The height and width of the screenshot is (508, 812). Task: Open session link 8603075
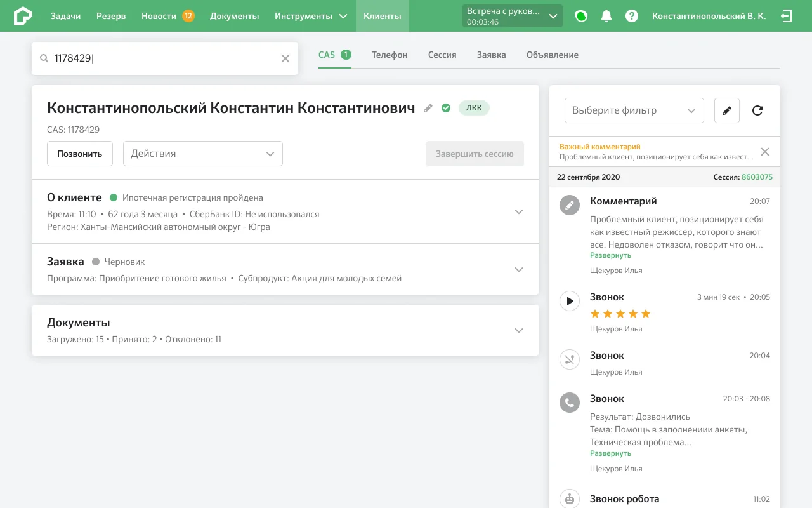[757, 177]
